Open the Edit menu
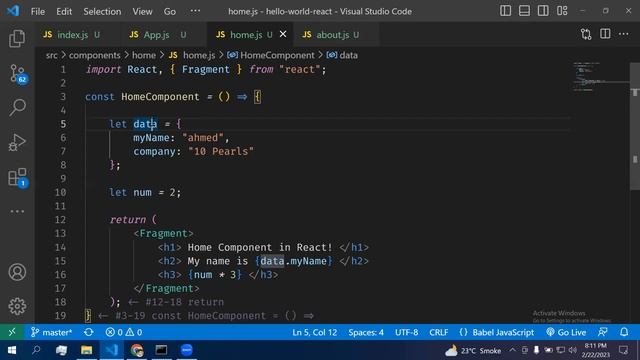This screenshot has width=640, height=360. tap(64, 11)
